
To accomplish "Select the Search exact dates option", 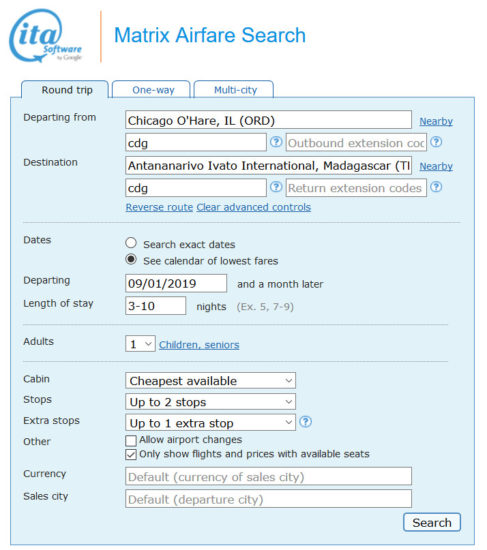I will click(x=131, y=243).
